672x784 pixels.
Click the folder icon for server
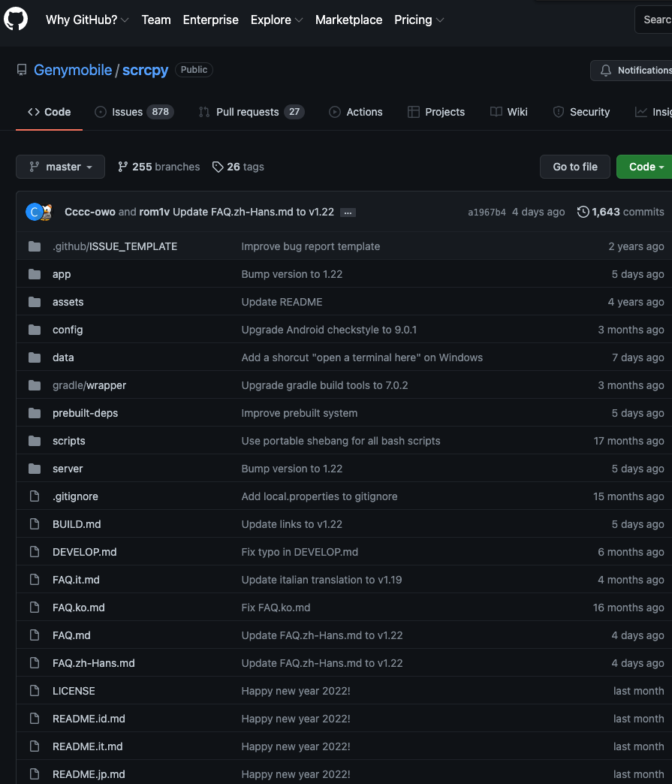point(35,469)
